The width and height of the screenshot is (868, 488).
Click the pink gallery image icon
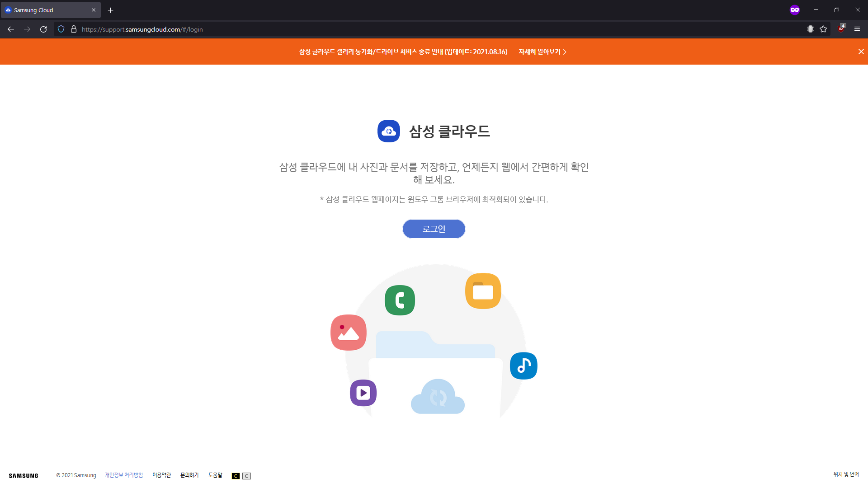click(x=348, y=333)
